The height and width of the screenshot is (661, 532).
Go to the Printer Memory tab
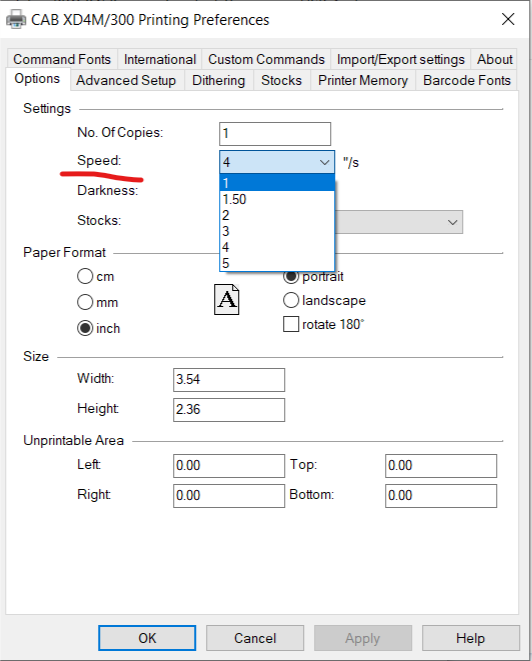coord(363,80)
